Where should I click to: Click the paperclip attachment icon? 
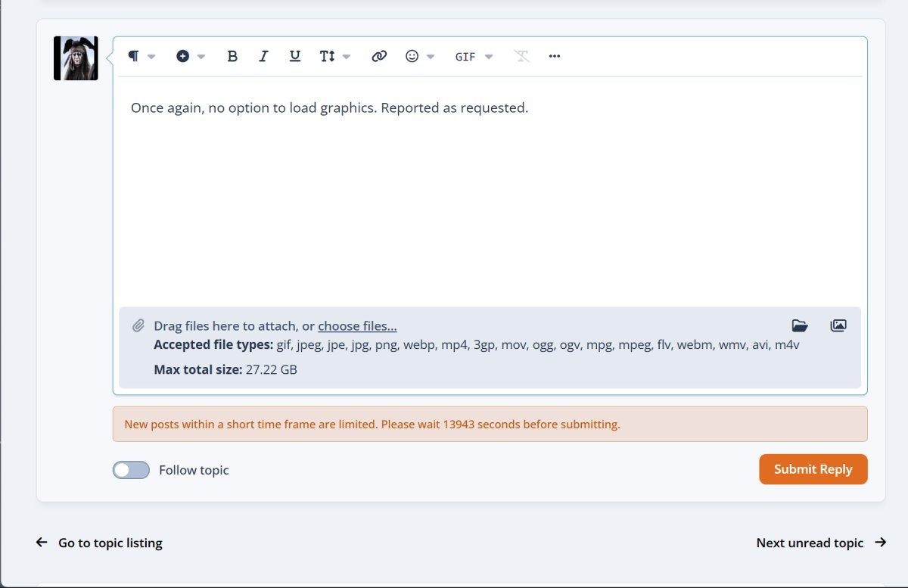[x=138, y=326]
